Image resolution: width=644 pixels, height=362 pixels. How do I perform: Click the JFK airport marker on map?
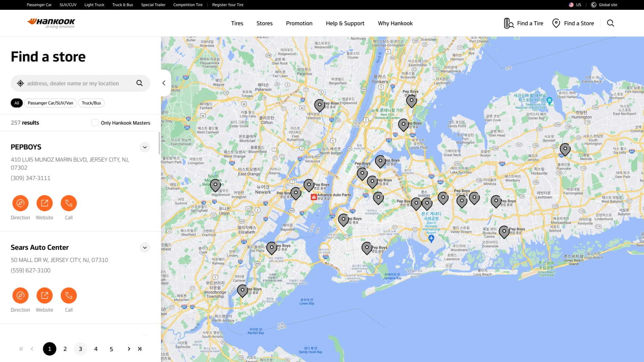(x=431, y=238)
